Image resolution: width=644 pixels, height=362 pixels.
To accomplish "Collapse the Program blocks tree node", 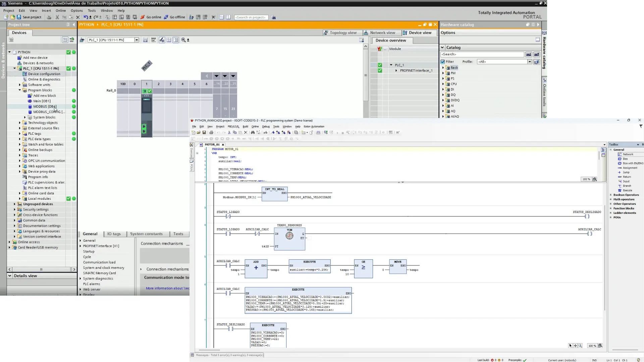I will pos(20,90).
